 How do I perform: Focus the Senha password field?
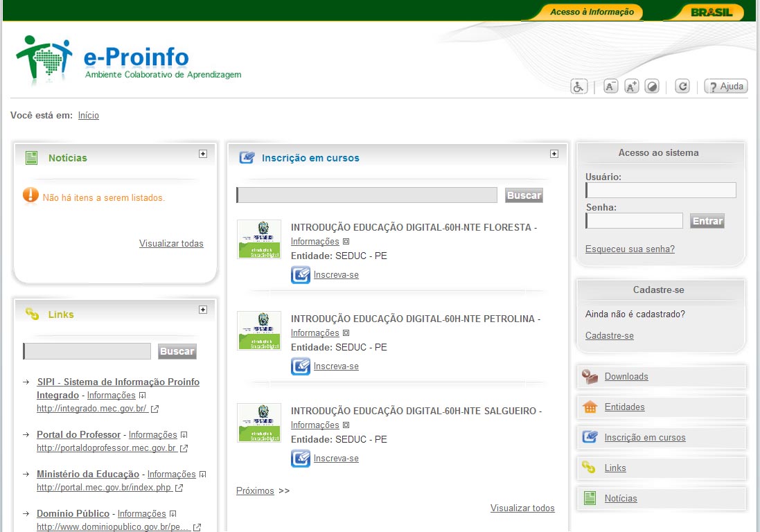point(634,221)
